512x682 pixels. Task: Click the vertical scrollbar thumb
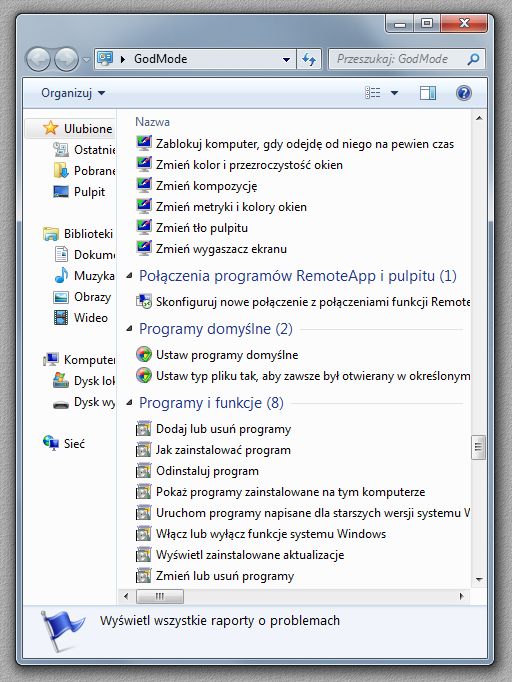[x=479, y=447]
